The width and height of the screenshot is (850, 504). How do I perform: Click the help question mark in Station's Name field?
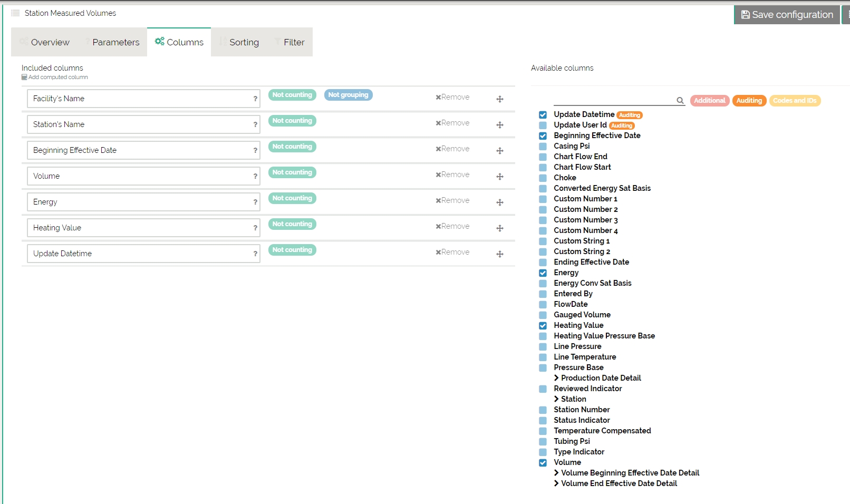pyautogui.click(x=255, y=124)
